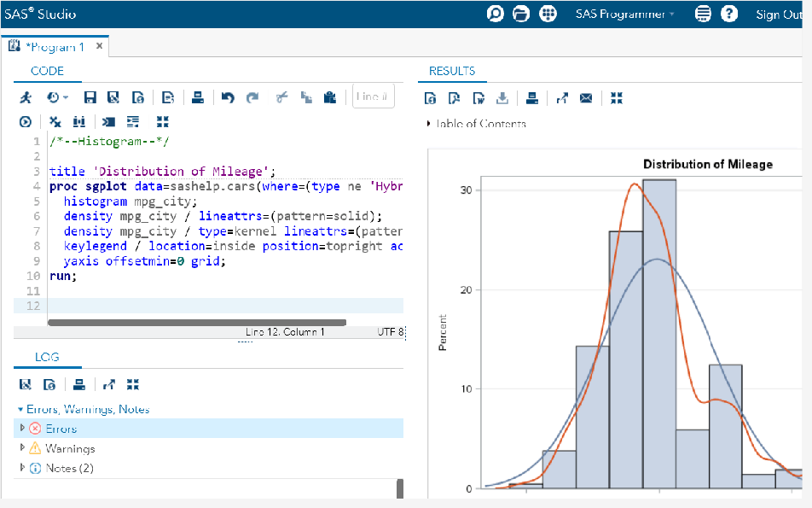Image resolution: width=812 pixels, height=508 pixels.
Task: Expand the Table of Contents
Action: click(x=429, y=123)
